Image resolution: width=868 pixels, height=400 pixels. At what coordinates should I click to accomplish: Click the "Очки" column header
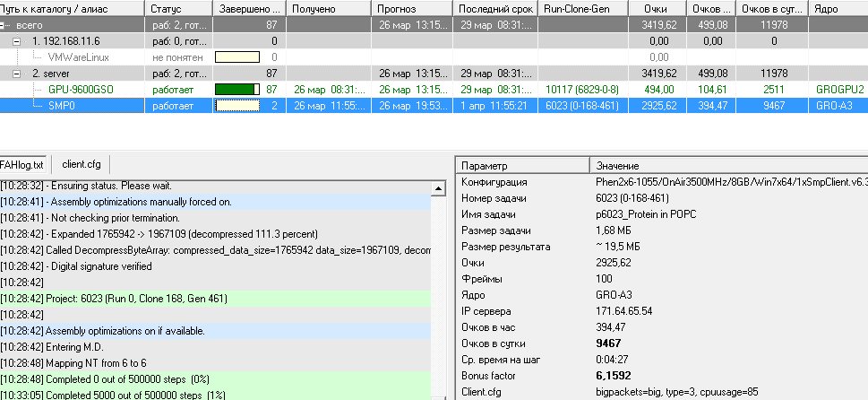[x=654, y=8]
